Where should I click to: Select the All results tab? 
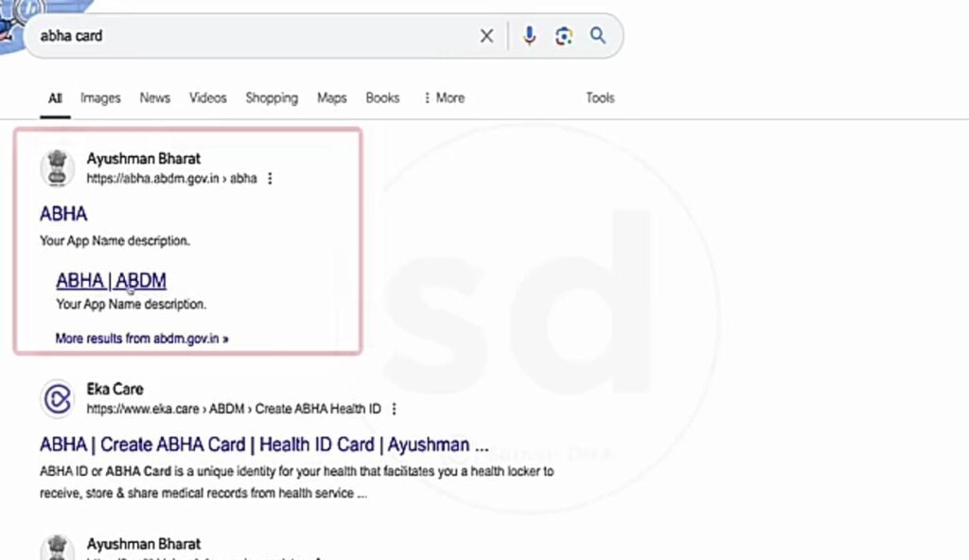55,97
